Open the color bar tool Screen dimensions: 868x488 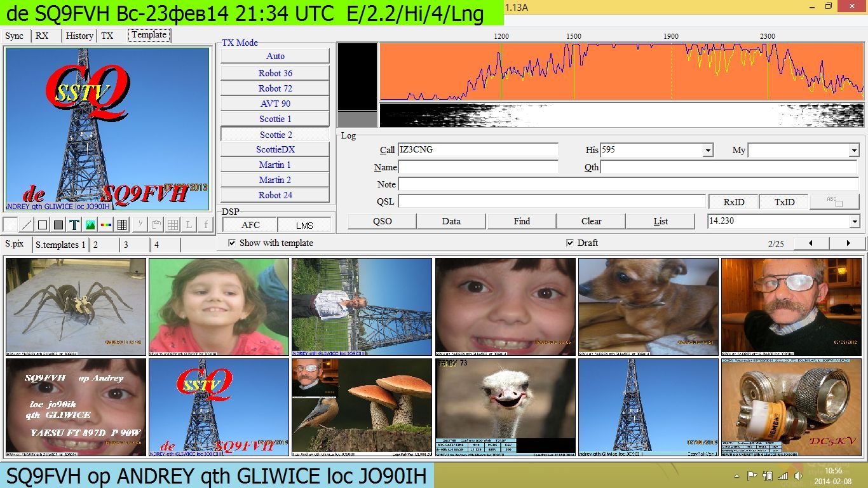(106, 224)
